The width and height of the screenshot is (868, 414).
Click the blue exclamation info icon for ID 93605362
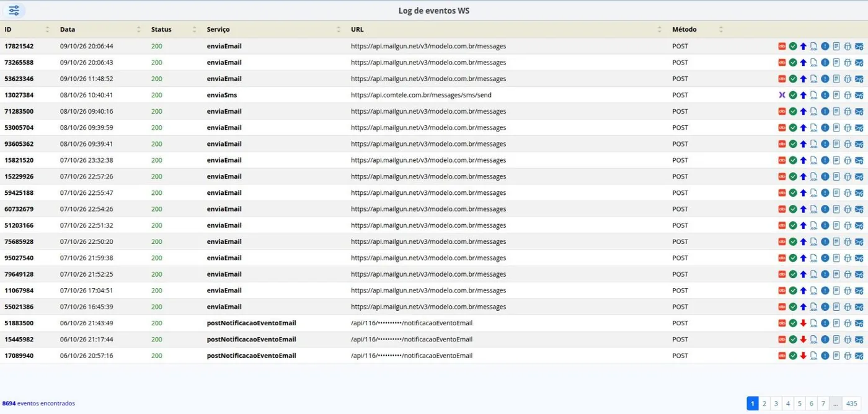tap(825, 144)
